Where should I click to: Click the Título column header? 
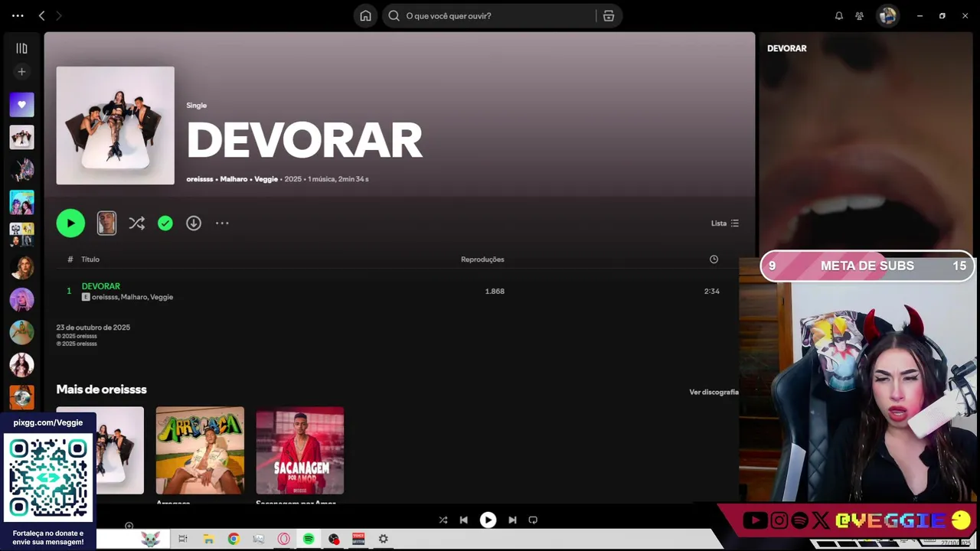[90, 259]
